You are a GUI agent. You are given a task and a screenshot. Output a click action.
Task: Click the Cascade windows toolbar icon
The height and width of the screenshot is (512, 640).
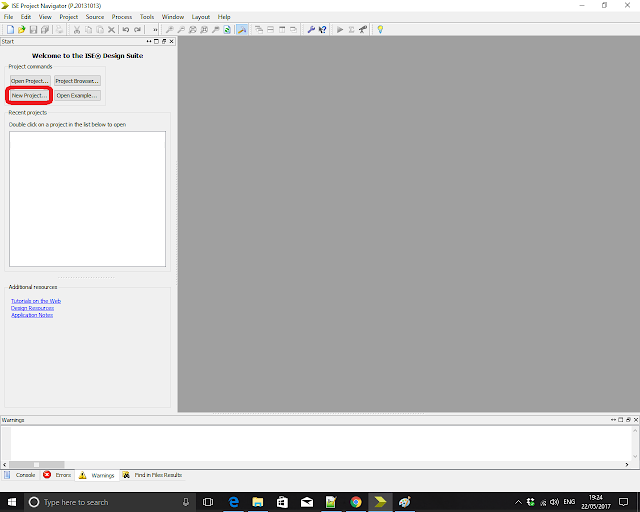pyautogui.click(x=259, y=29)
